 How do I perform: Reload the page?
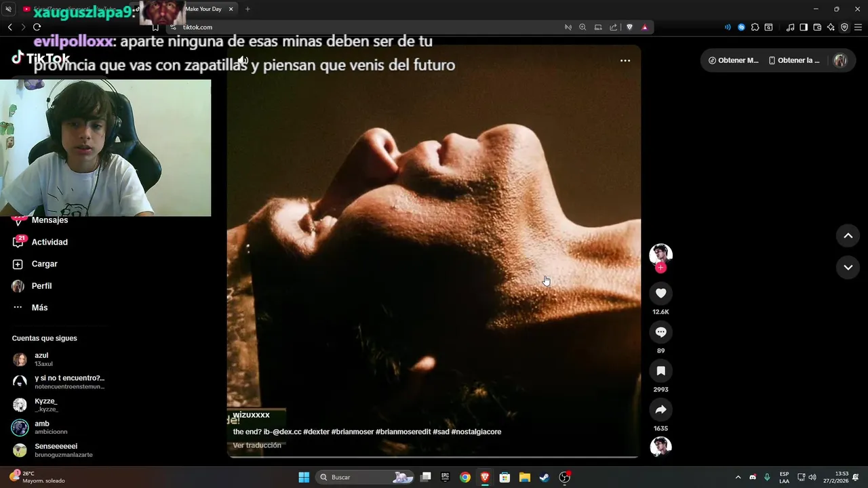point(37,27)
